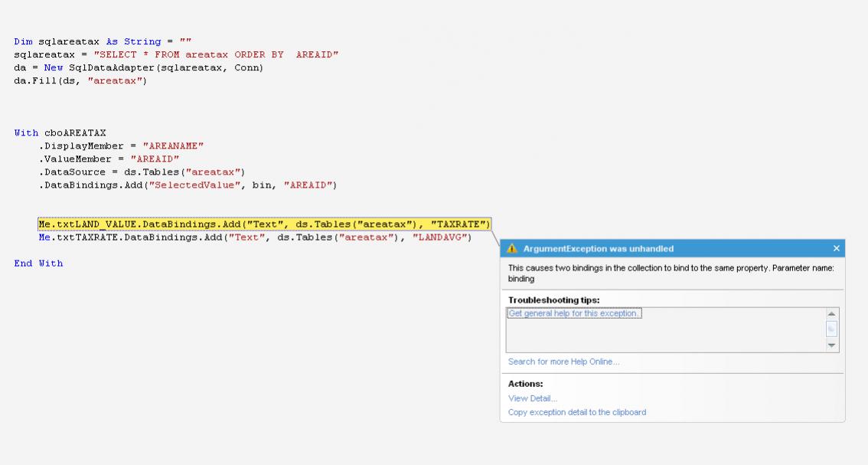Image resolution: width=868 pixels, height=465 pixels.
Task: Click the 'End With' statement
Action: coord(38,263)
